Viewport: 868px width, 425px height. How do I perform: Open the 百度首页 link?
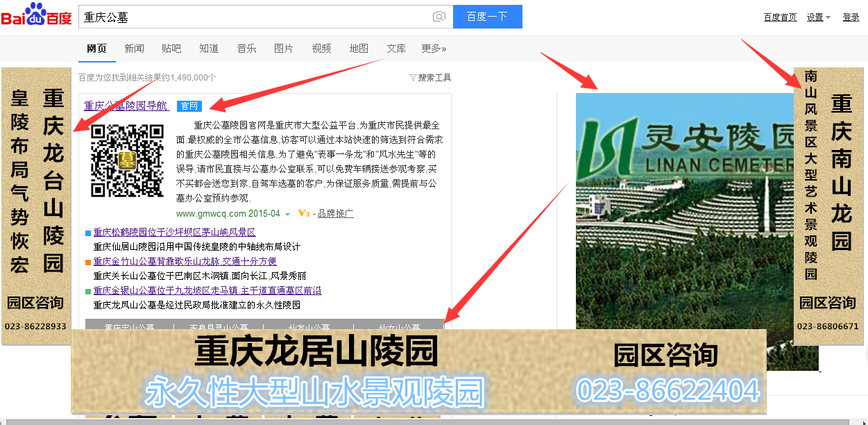pyautogui.click(x=780, y=17)
